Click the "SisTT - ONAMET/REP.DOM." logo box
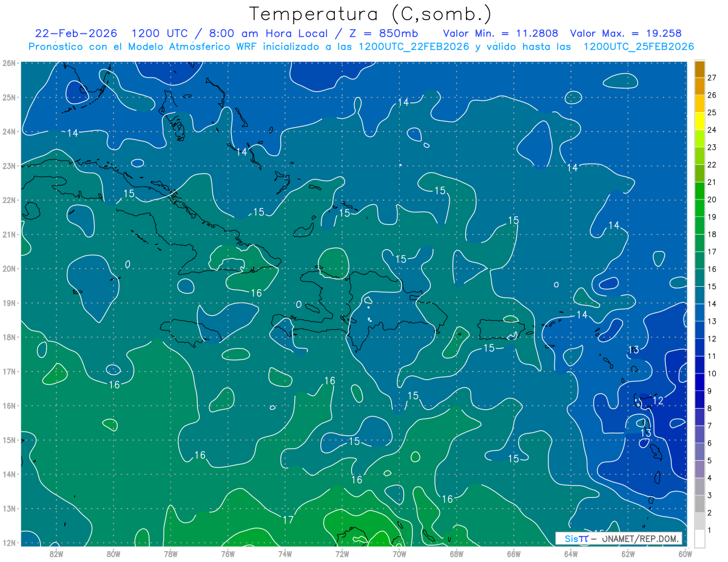 pyautogui.click(x=619, y=538)
